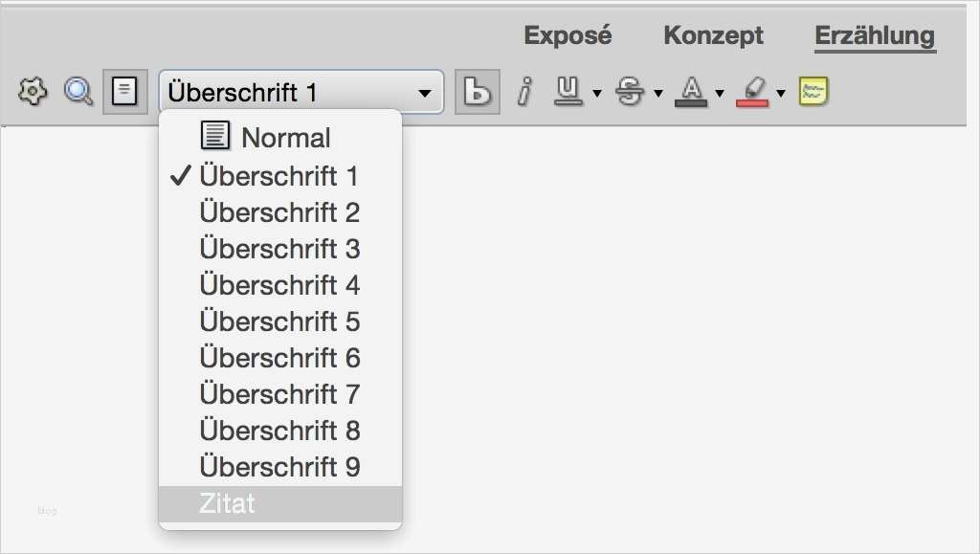
Task: Expand the highlight color dropdown arrow
Action: 781,94
